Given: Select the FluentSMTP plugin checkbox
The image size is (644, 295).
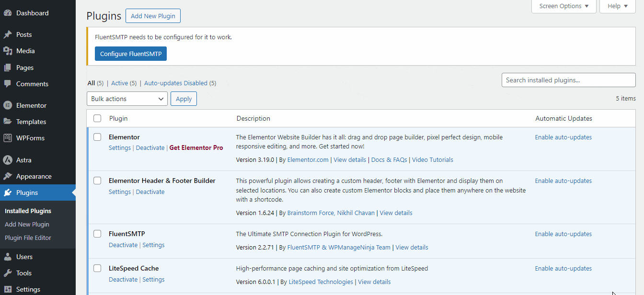Looking at the screenshot, I should [x=97, y=234].
